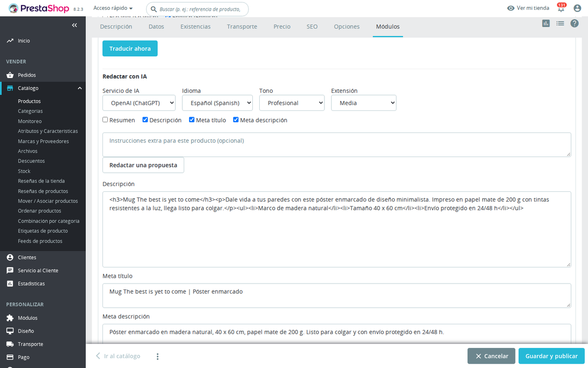The image size is (588, 368).
Task: Click the search magnifier icon
Action: [154, 9]
